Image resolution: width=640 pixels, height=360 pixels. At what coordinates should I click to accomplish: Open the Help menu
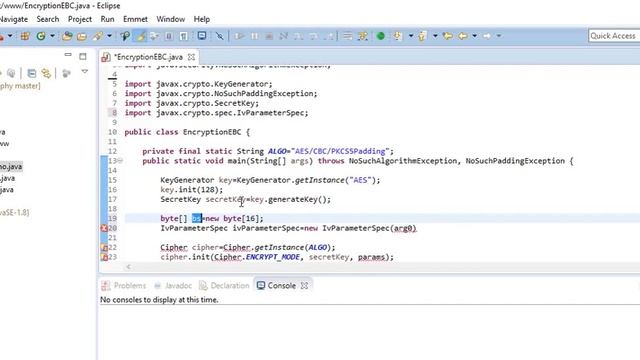tap(202, 19)
